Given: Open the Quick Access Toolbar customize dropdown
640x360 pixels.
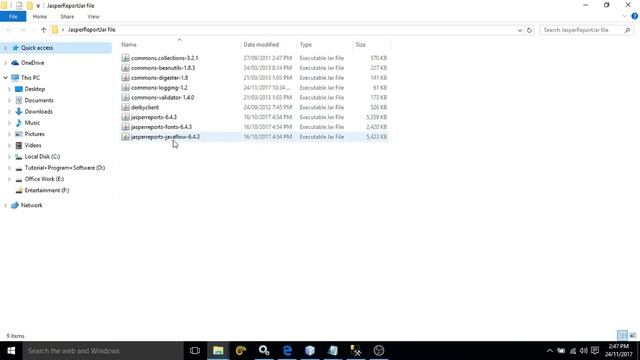Looking at the screenshot, I should (x=38, y=6).
